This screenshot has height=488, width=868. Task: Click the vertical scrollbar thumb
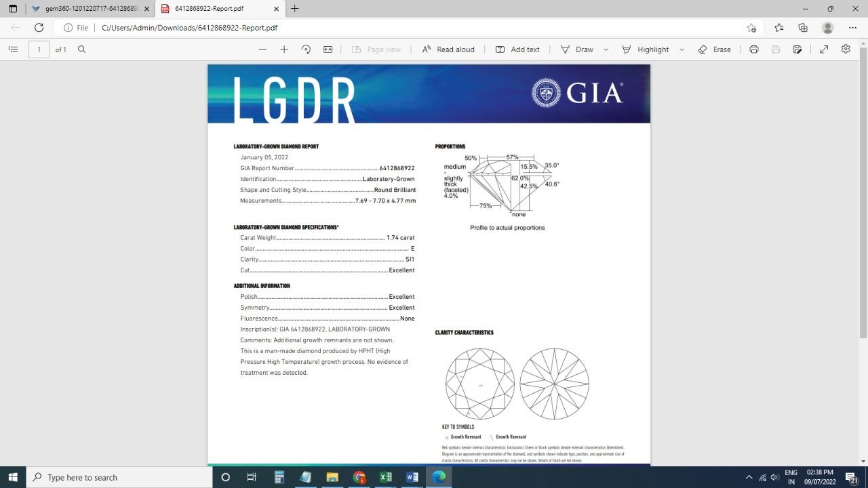click(x=863, y=193)
